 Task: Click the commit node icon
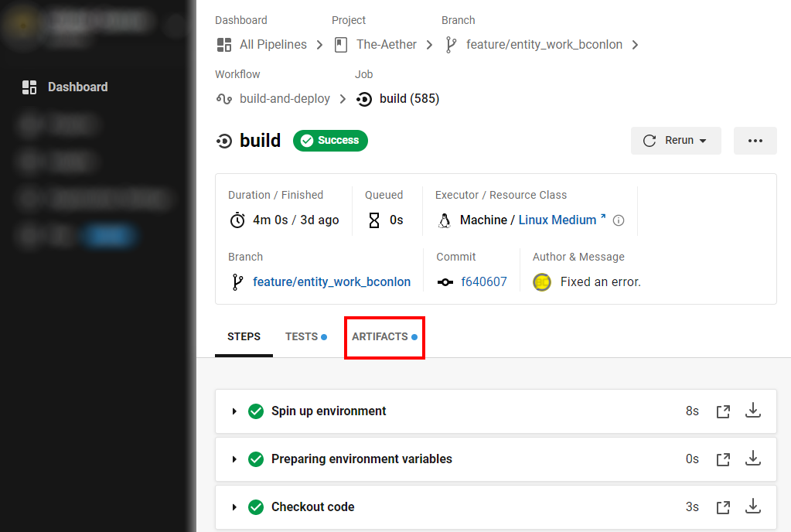[x=445, y=282]
